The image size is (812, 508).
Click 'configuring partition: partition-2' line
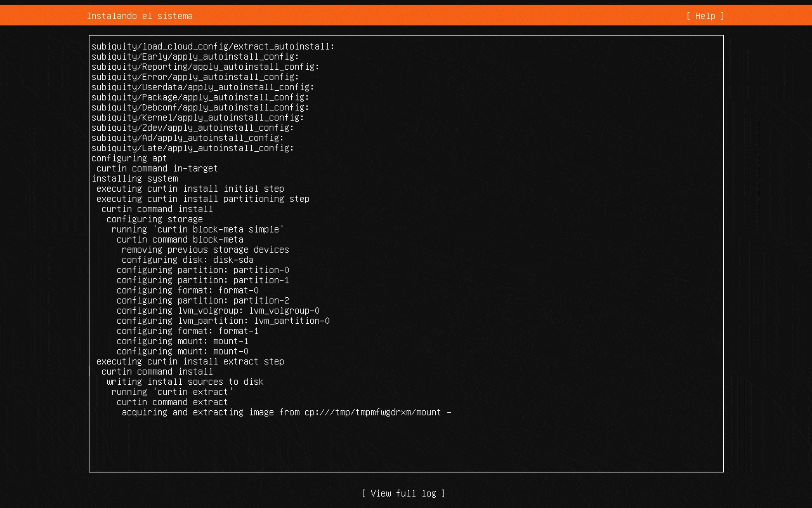click(x=203, y=300)
